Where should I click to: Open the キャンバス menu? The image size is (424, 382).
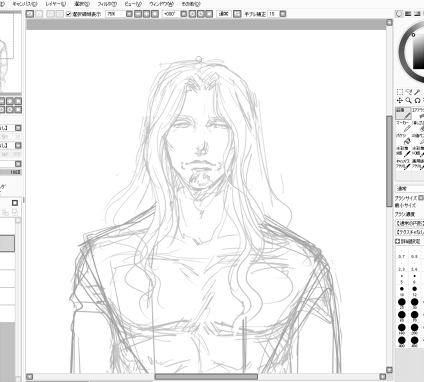(24, 4)
